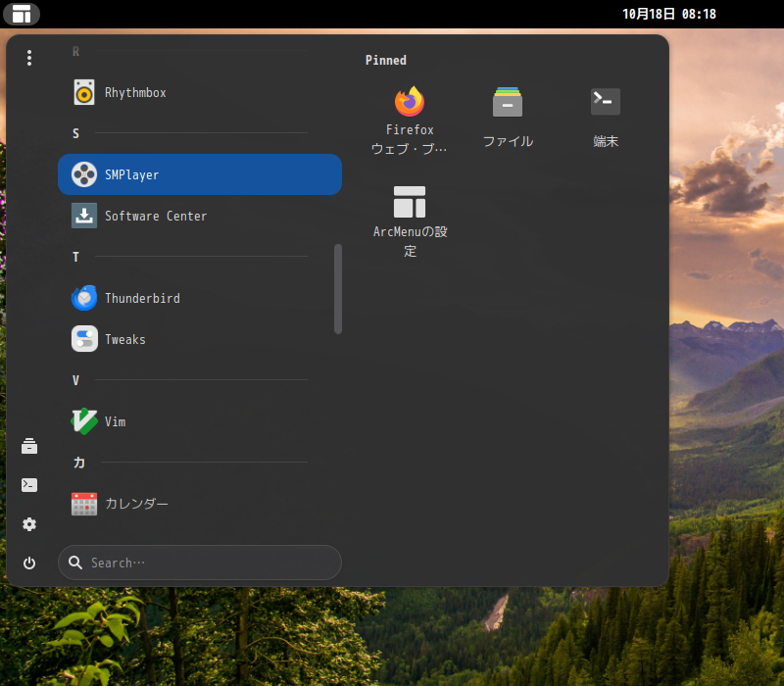Select the SMPlayer label
Image resolution: width=784 pixels, height=686 pixels.
pyautogui.click(x=132, y=175)
